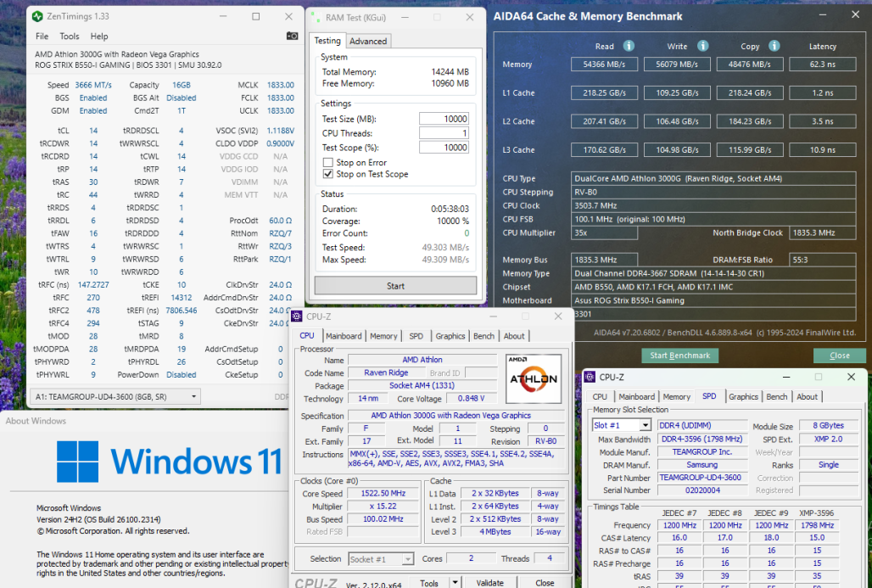Click the AIDA64 Close button

(x=839, y=356)
